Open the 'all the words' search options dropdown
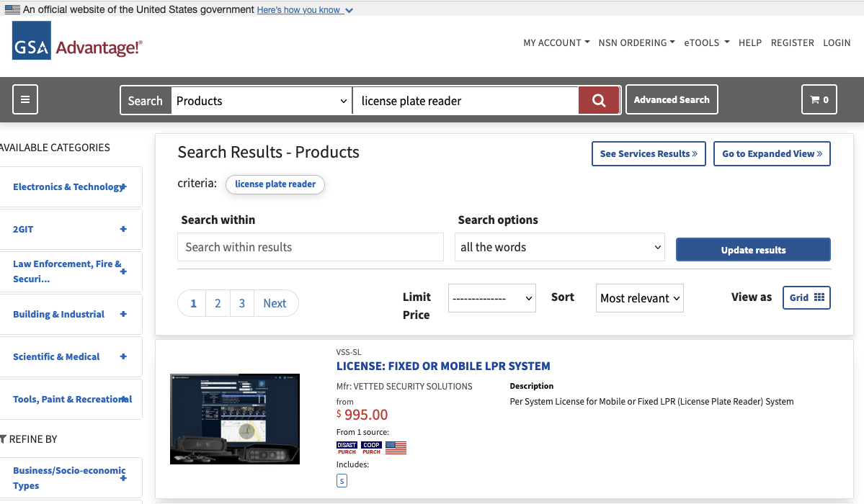Viewport: 864px width, 504px height. tap(559, 246)
